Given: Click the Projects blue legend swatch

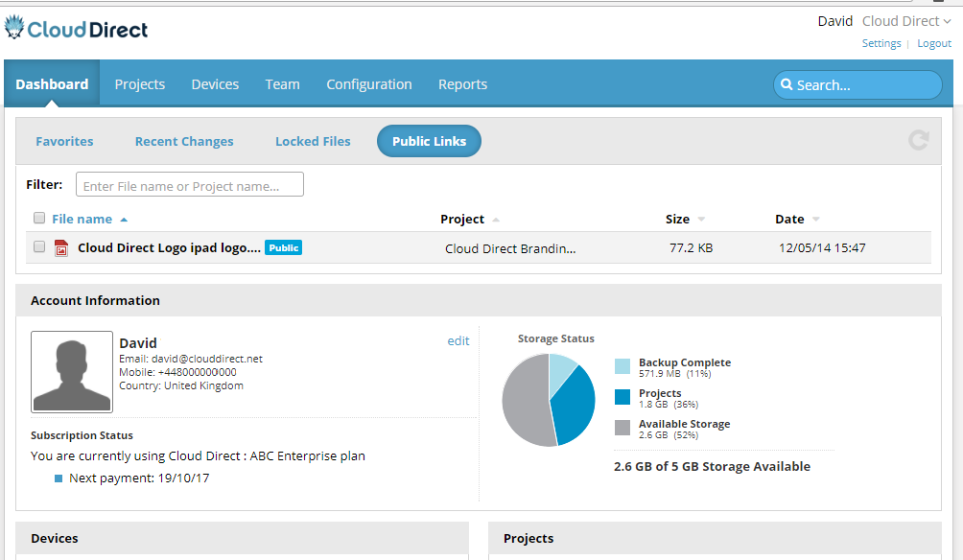Looking at the screenshot, I should point(622,397).
